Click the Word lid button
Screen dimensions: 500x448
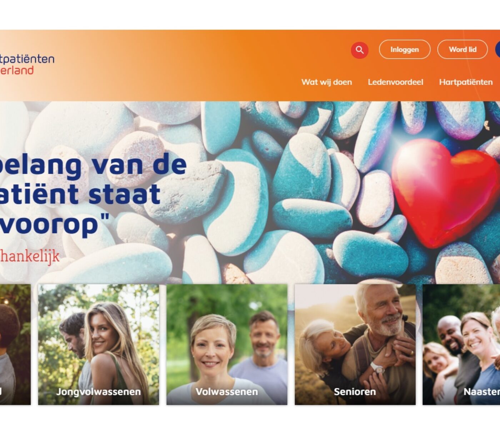[x=462, y=50]
